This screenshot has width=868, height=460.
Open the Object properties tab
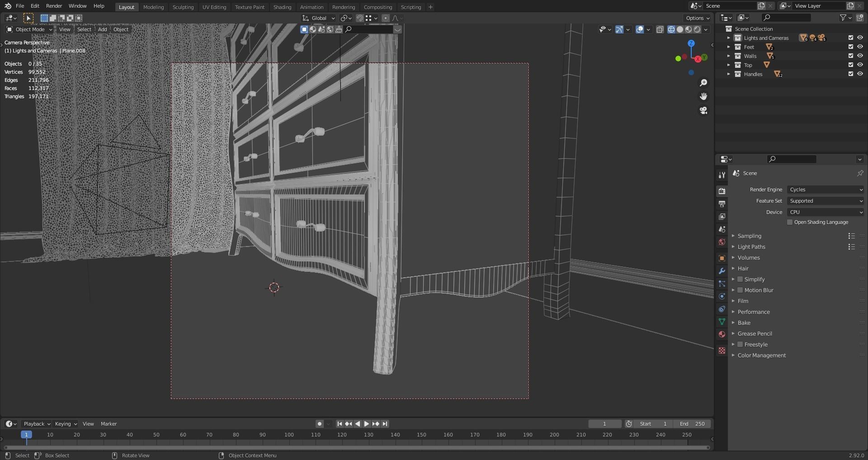tap(722, 258)
